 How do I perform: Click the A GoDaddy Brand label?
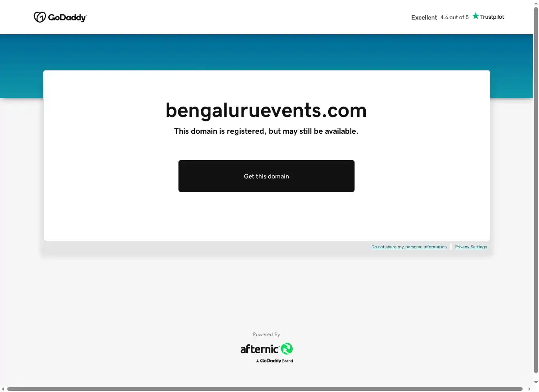tap(275, 361)
